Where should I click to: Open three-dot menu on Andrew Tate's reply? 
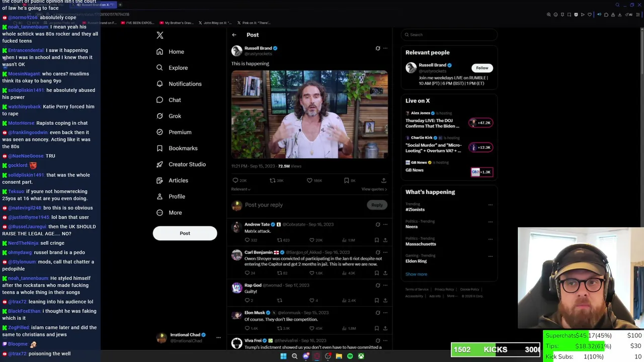pos(385,225)
